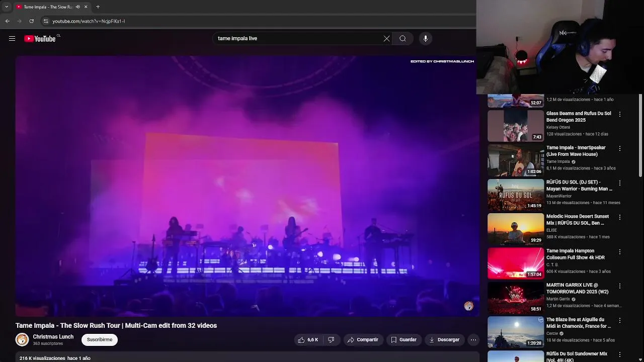Open options for The Blaze Chamonix video
This screenshot has height=362, width=644.
pyautogui.click(x=620, y=320)
